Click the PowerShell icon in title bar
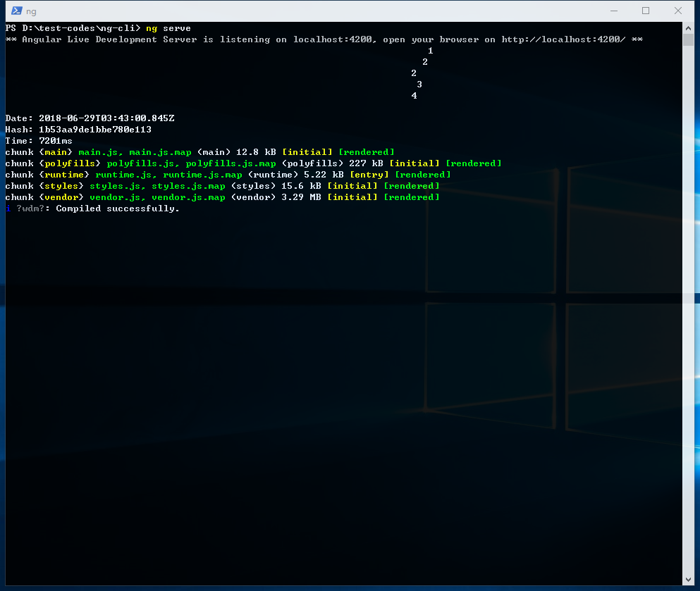This screenshot has height=591, width=700. point(16,11)
